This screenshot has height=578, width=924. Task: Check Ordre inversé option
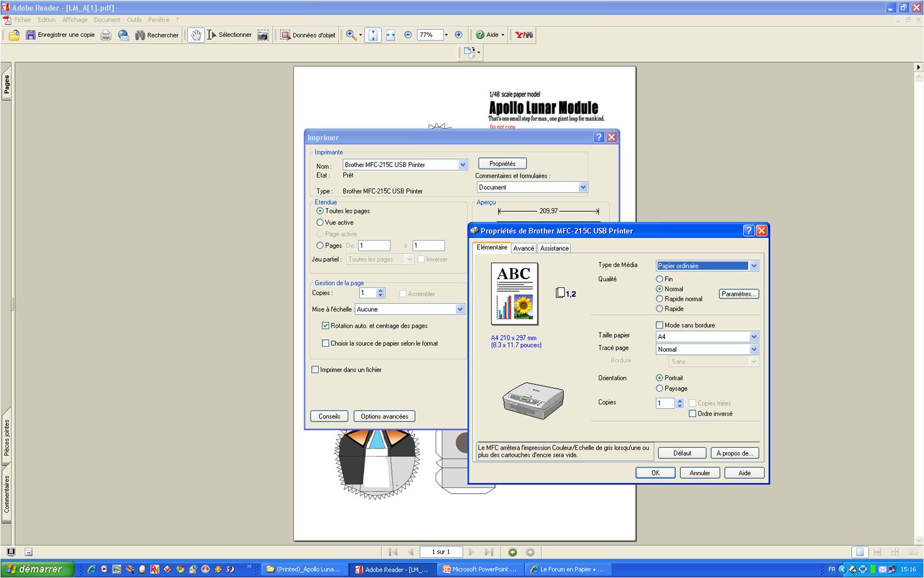[692, 414]
